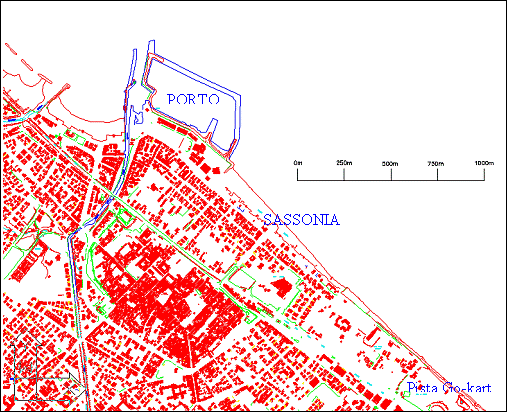This screenshot has height=412, width=507.
Task: Click the Pista Go-kart label
Action: (449, 388)
